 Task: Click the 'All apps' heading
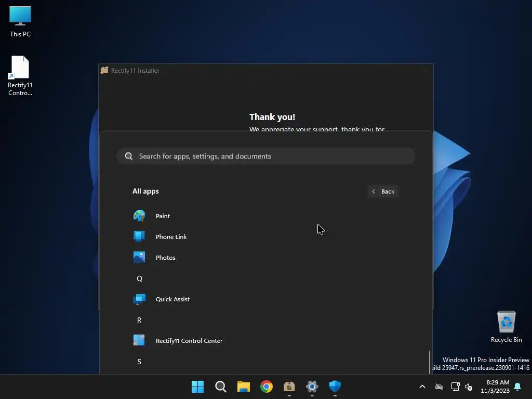(x=145, y=191)
